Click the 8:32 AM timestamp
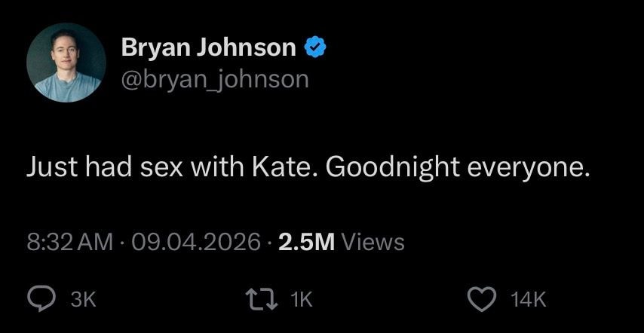This screenshot has height=333, width=644. pyautogui.click(x=69, y=242)
